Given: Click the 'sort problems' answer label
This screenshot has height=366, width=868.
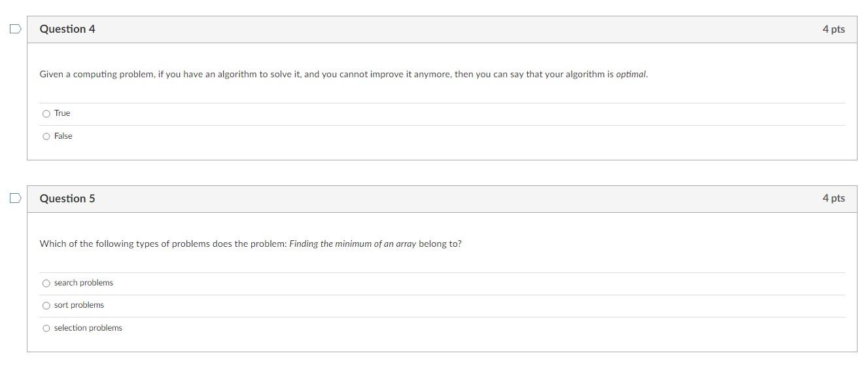Looking at the screenshot, I should (79, 305).
